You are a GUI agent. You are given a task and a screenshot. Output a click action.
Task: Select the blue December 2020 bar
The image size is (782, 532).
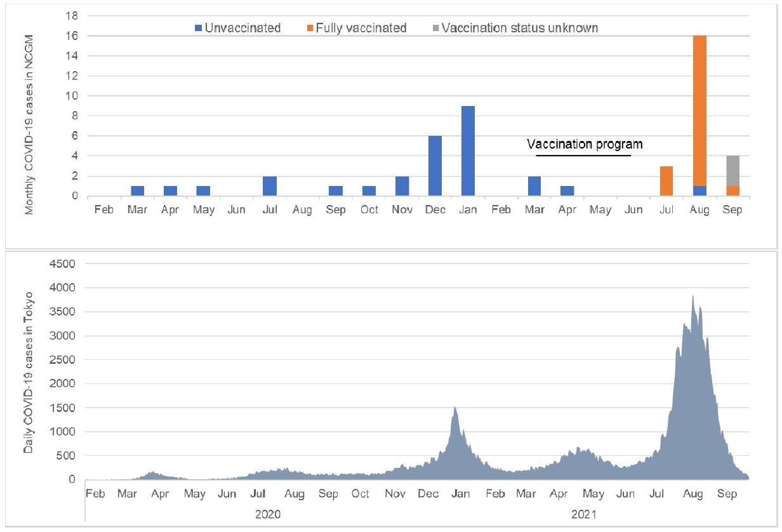point(435,165)
